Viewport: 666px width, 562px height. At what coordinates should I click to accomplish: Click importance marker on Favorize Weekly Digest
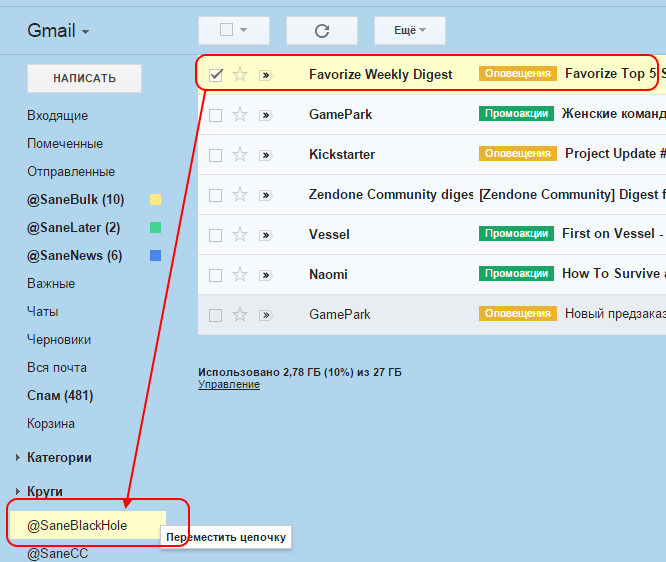point(265,75)
